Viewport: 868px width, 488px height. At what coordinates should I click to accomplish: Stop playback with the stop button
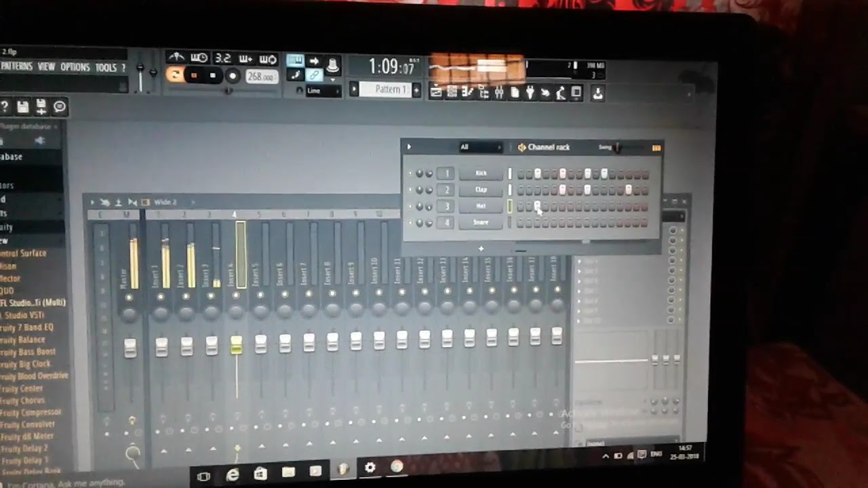pyautogui.click(x=213, y=76)
